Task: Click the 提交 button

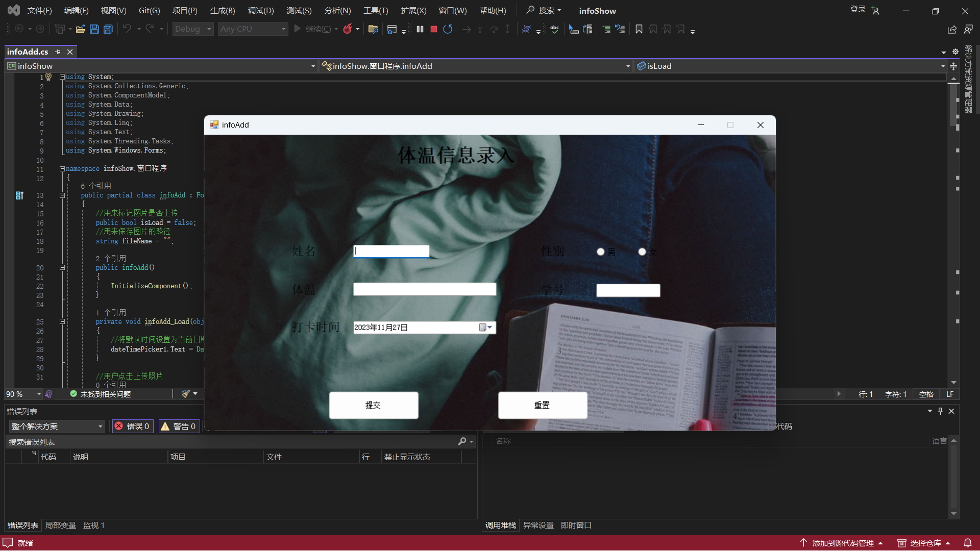Action: coord(373,405)
